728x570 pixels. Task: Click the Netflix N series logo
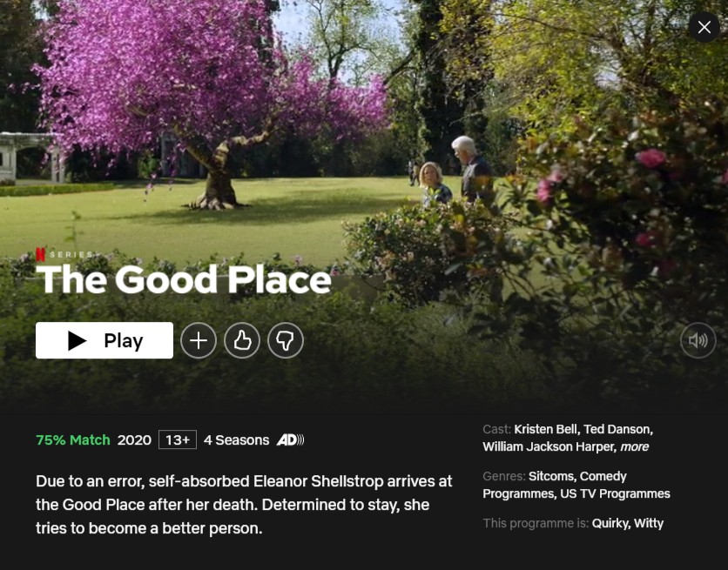pyautogui.click(x=40, y=254)
